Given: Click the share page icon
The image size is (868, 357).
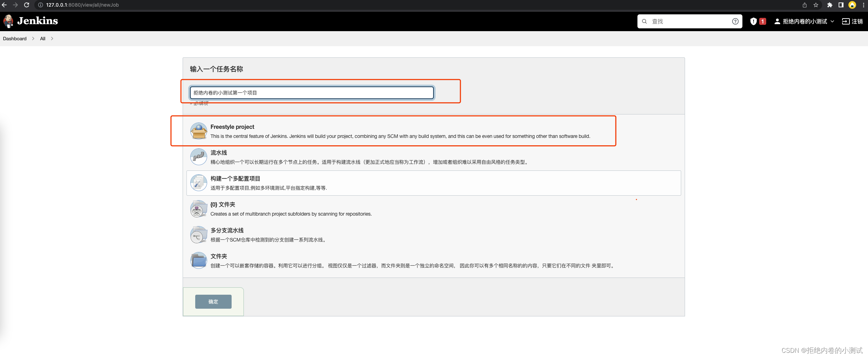Looking at the screenshot, I should (x=805, y=5).
